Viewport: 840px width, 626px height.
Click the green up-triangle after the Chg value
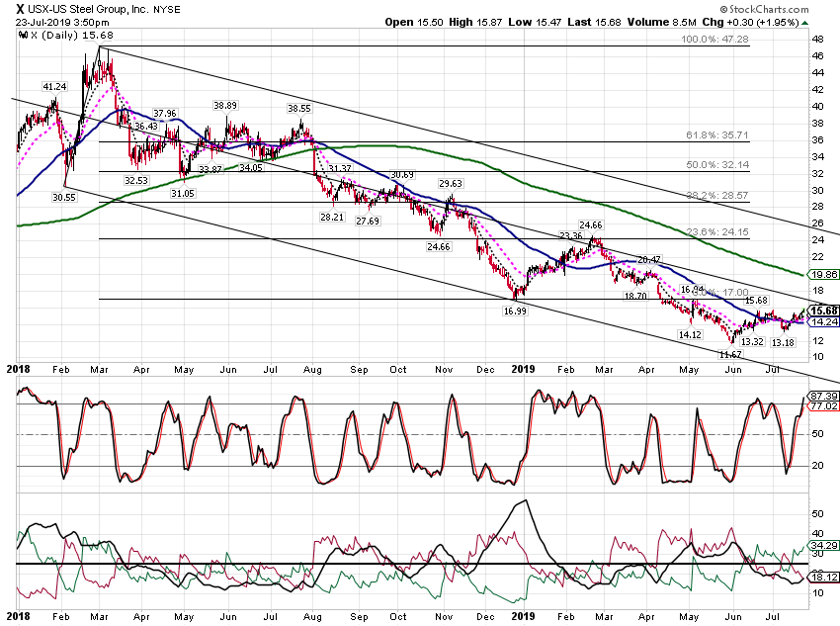pyautogui.click(x=805, y=23)
